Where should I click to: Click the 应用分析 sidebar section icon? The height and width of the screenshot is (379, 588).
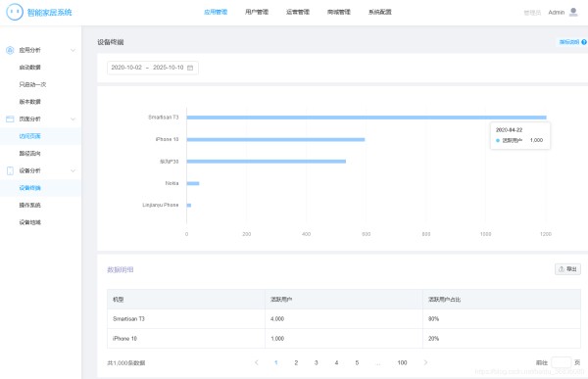point(10,50)
